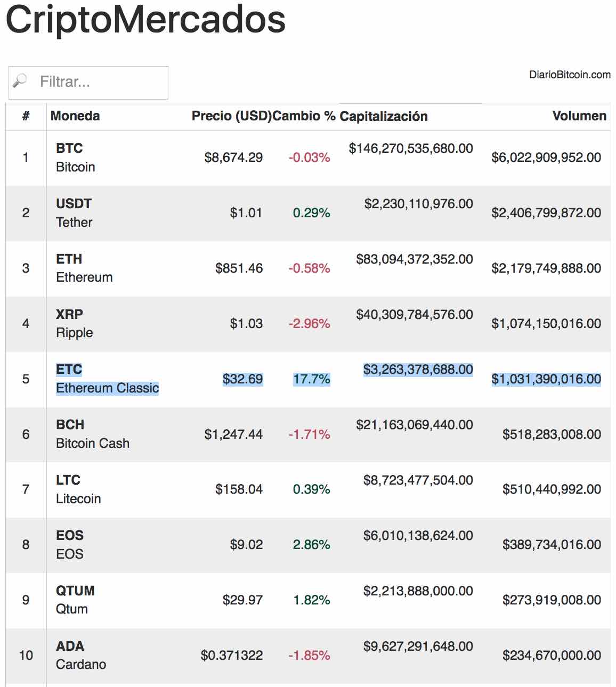Click the CriptoMercados page title

145,20
